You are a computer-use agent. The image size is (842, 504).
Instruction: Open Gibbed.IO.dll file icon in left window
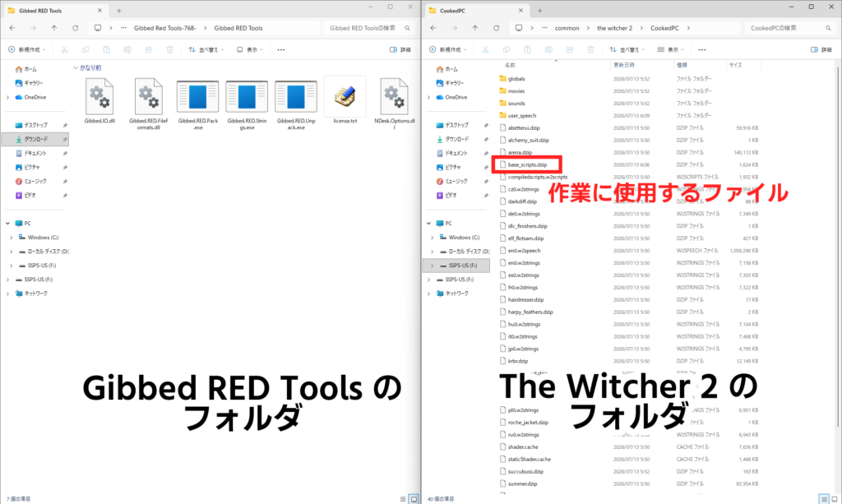point(99,96)
